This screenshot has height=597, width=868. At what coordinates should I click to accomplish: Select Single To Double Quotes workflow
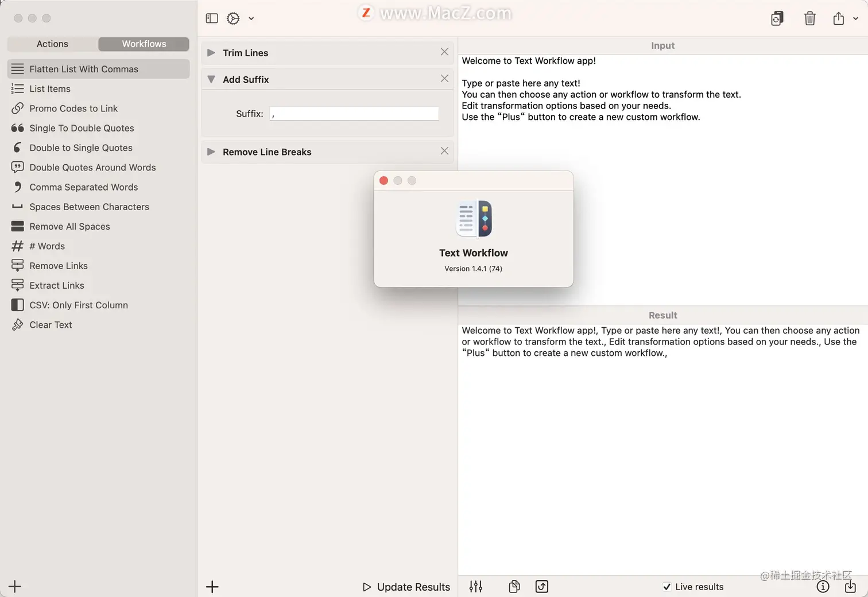click(98, 128)
